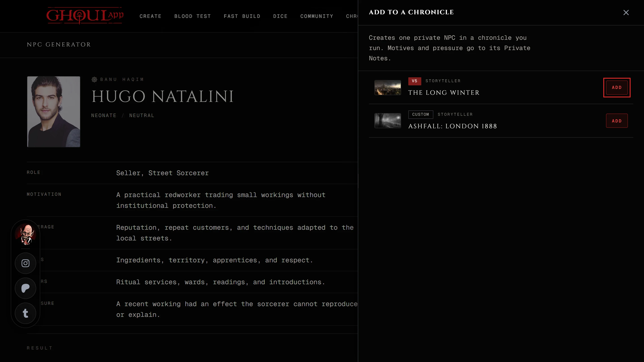Open the Patreon social link
The image size is (644, 362).
25,288
